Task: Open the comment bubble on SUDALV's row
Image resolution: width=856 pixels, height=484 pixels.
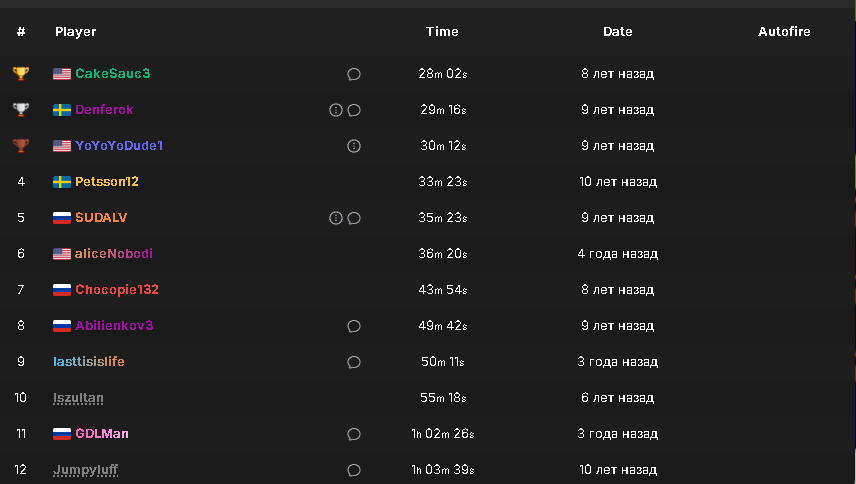Action: tap(353, 218)
